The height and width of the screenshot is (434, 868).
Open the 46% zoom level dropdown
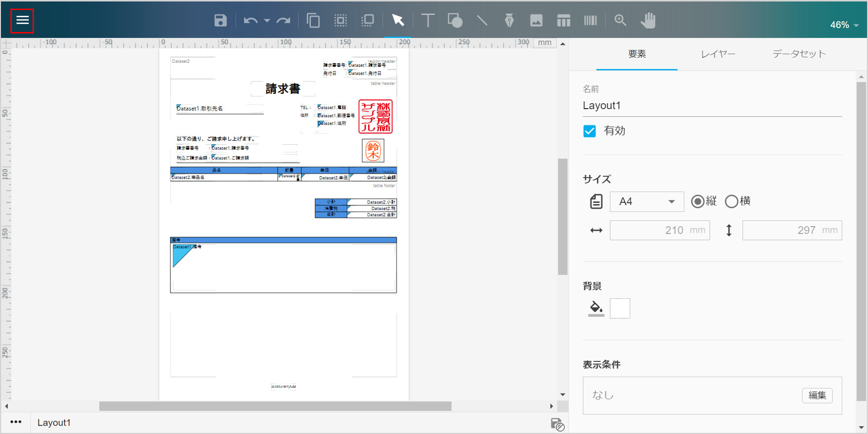[844, 25]
